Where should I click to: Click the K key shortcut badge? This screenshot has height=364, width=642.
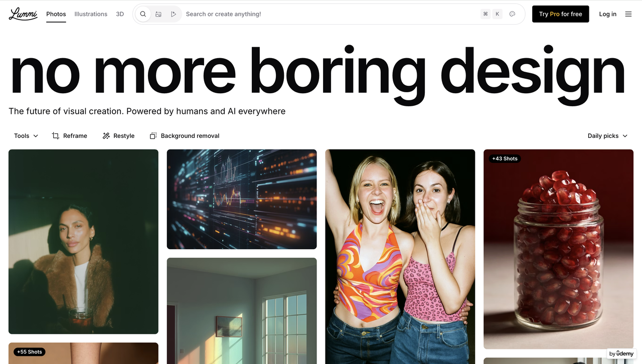tap(497, 14)
